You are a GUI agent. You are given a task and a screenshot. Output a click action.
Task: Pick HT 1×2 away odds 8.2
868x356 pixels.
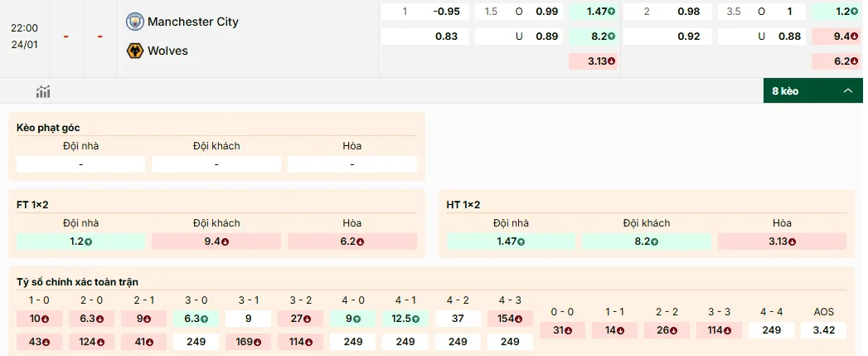(647, 241)
